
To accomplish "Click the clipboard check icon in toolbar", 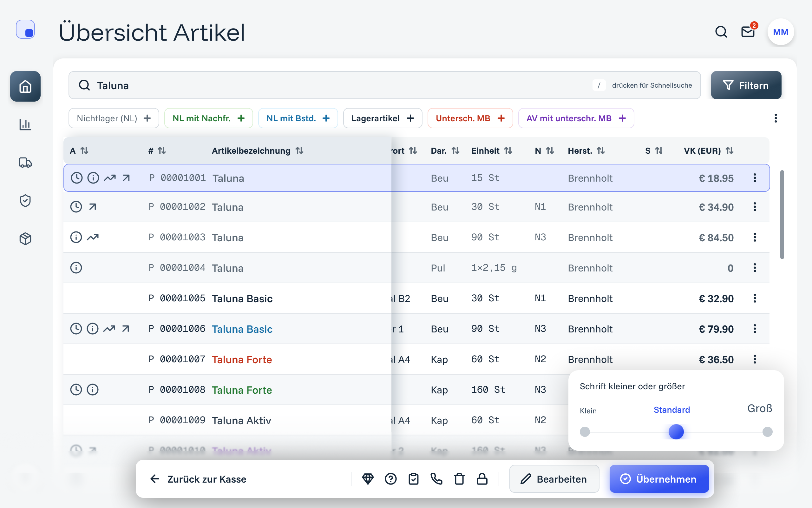I will click(x=413, y=479).
